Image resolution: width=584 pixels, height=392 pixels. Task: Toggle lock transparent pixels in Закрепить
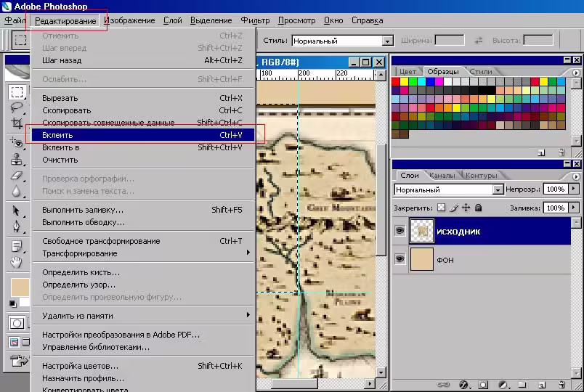pyautogui.click(x=442, y=208)
